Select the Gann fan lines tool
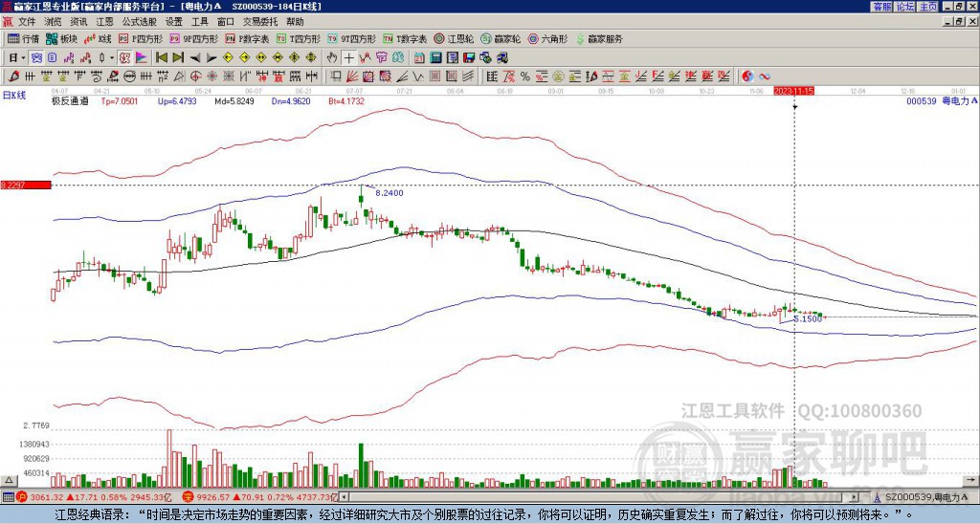The image size is (980, 524). coord(352,76)
